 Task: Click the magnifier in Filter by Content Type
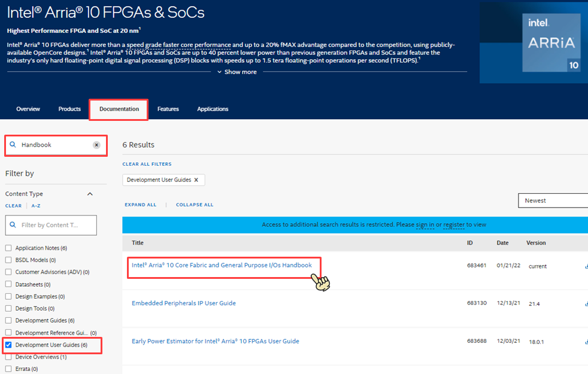[x=13, y=225]
